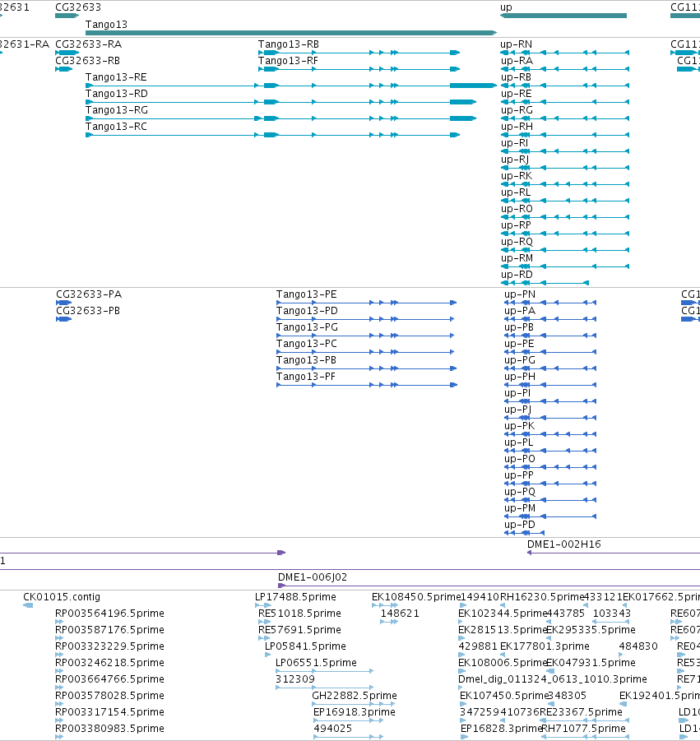Click the up-PK protein label
The width and height of the screenshot is (700, 741).
(519, 426)
